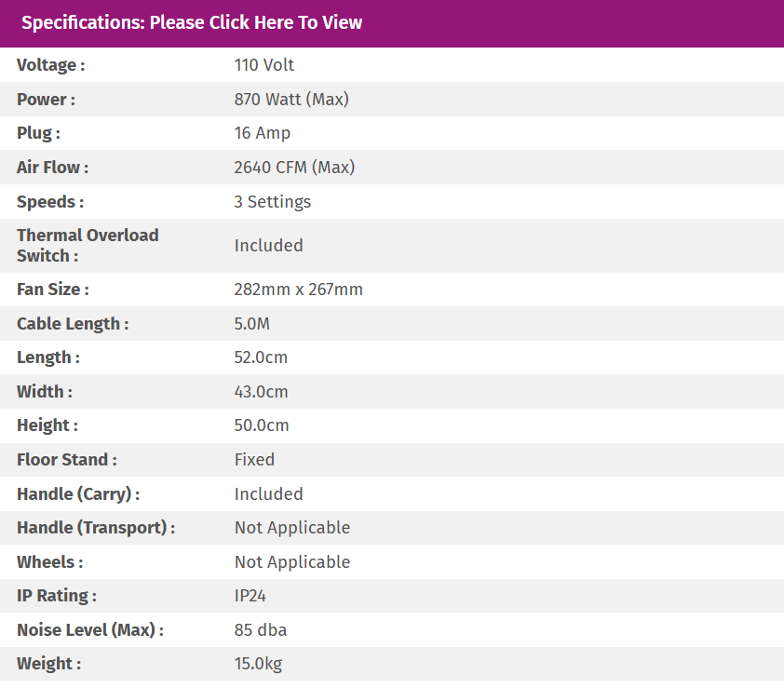The width and height of the screenshot is (784, 688).
Task: Select the Cable Length label
Action: pyautogui.click(x=73, y=324)
